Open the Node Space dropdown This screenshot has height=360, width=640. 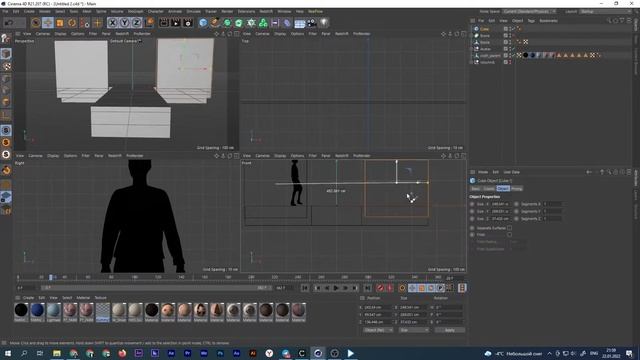click(x=529, y=11)
